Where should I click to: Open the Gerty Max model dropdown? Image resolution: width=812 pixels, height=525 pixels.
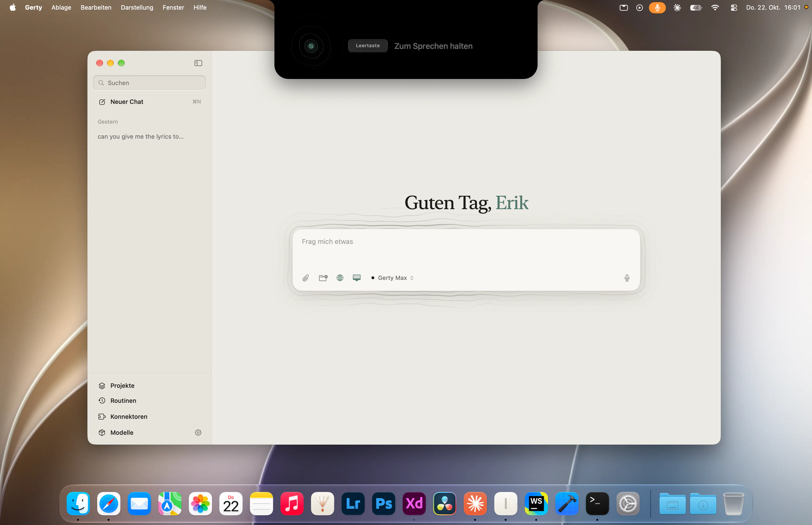tap(393, 278)
